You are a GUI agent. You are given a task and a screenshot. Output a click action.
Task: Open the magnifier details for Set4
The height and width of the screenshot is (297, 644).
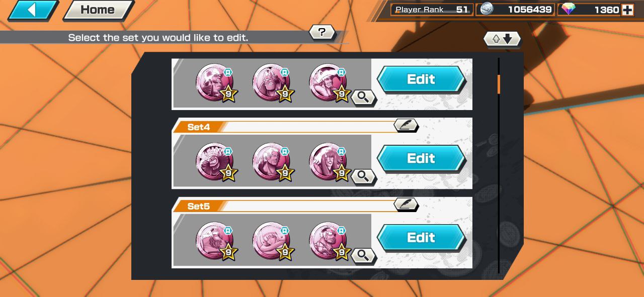(x=364, y=176)
